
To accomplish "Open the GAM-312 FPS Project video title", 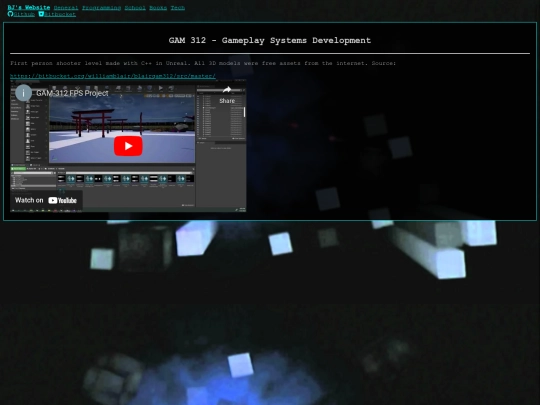I will [x=72, y=93].
